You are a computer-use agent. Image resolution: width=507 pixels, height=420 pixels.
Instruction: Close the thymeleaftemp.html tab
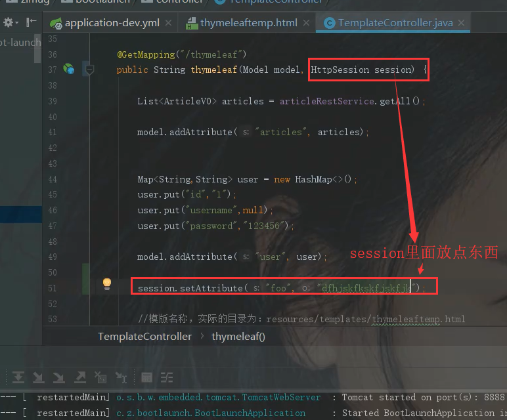click(306, 23)
